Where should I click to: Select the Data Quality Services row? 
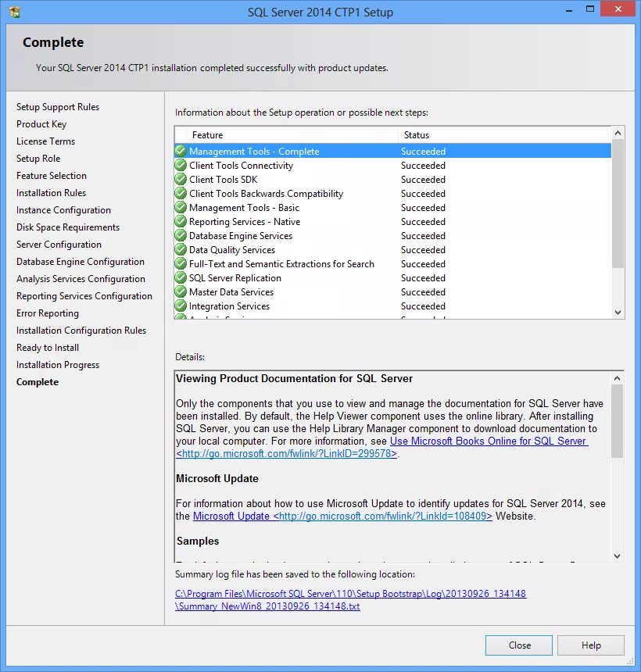(x=392, y=249)
